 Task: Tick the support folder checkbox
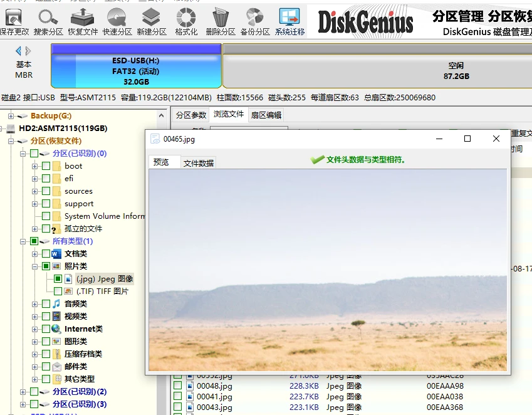point(46,204)
